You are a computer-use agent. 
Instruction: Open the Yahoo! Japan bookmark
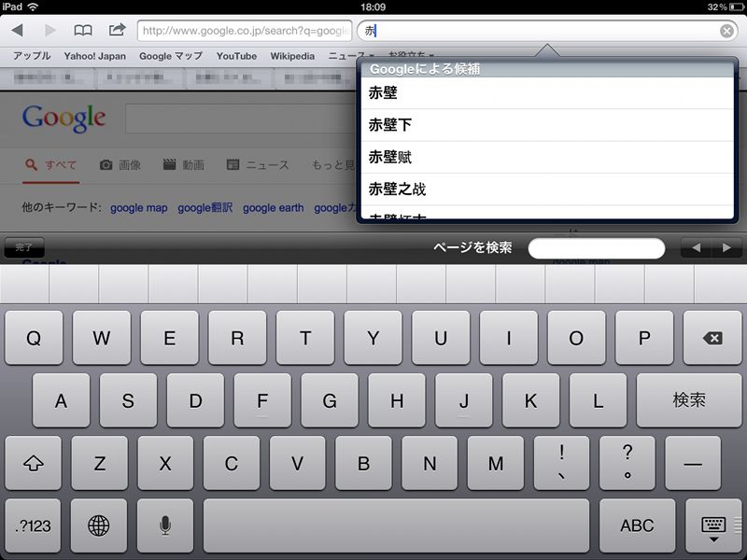(x=95, y=56)
